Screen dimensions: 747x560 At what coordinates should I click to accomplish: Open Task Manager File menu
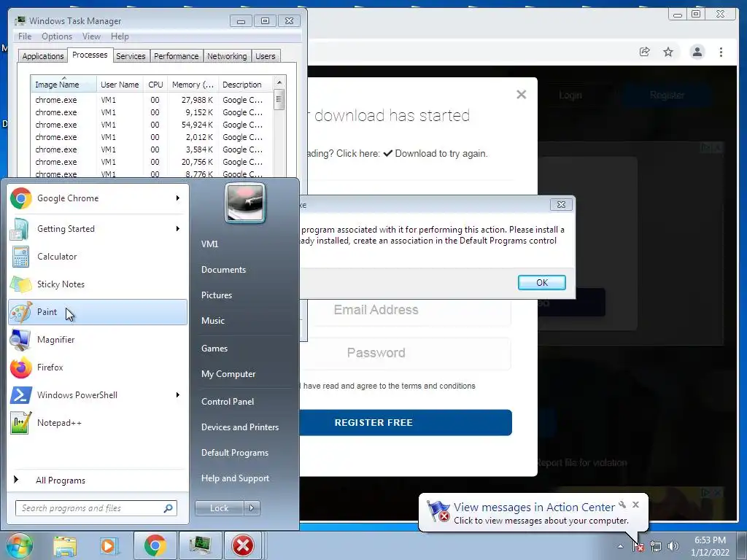[x=25, y=36]
